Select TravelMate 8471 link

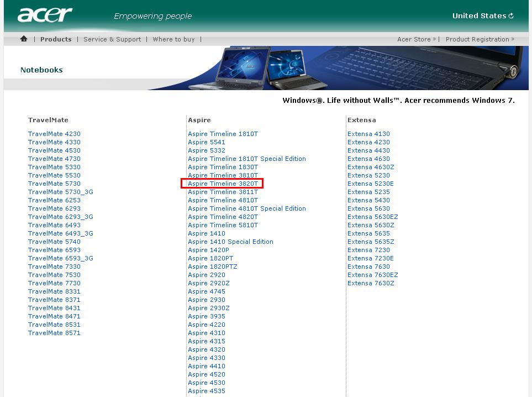(54, 316)
